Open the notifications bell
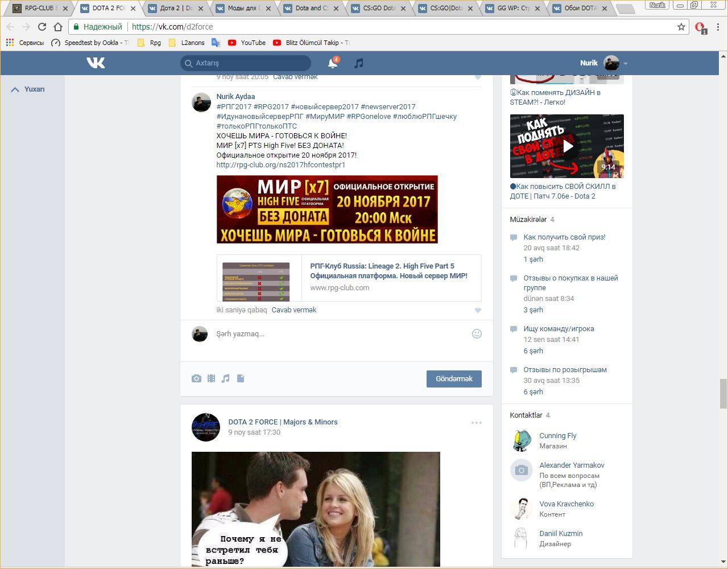728x569 pixels. 333,63
